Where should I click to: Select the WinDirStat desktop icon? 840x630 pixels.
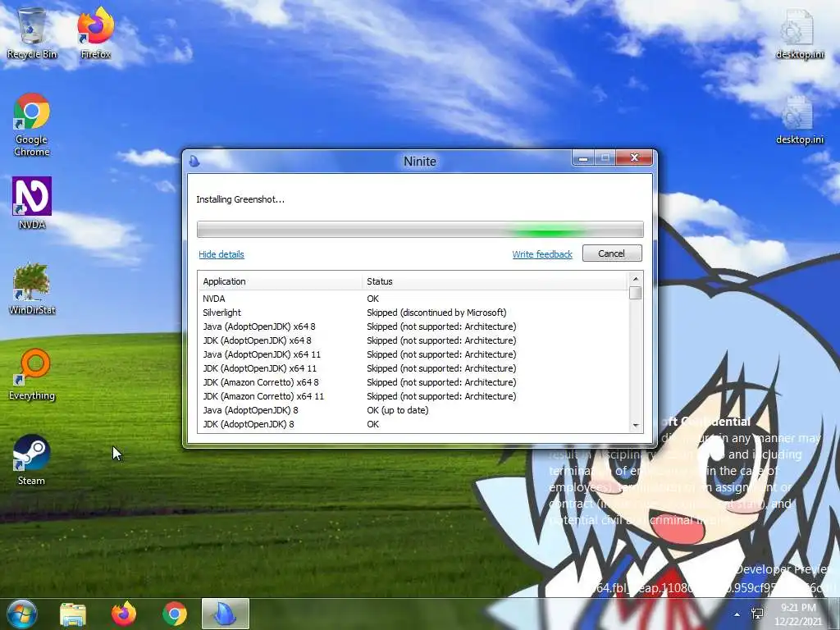click(x=32, y=288)
